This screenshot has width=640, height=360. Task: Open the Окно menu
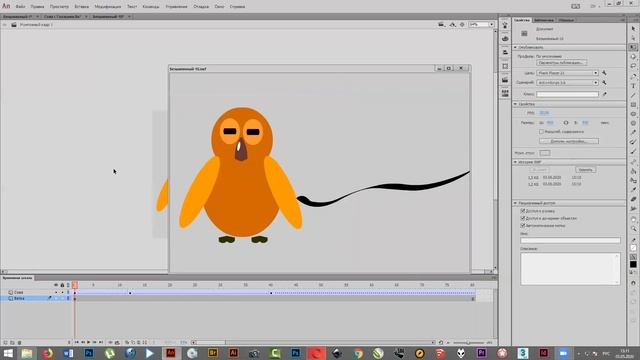(x=220, y=7)
